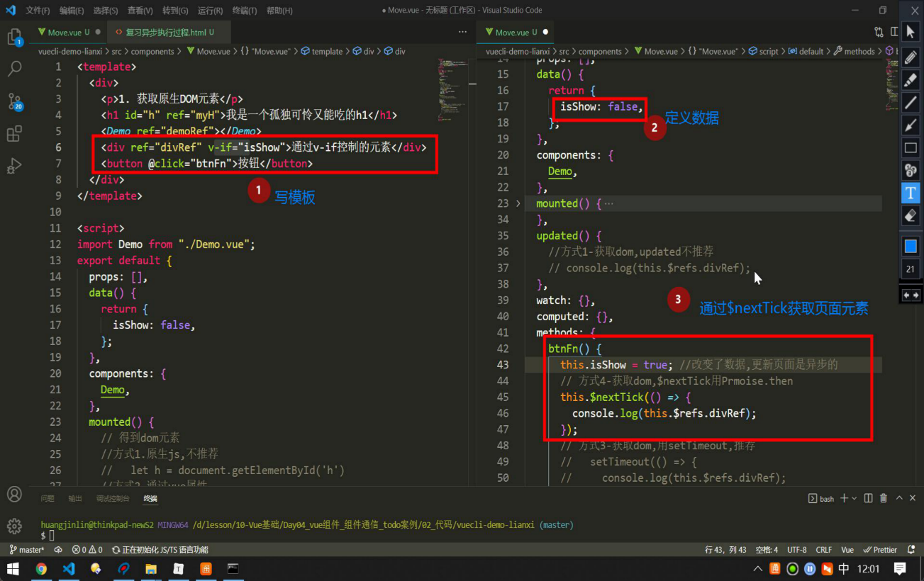The width and height of the screenshot is (924, 581).
Task: Open the Search view in activity bar
Action: (x=14, y=69)
